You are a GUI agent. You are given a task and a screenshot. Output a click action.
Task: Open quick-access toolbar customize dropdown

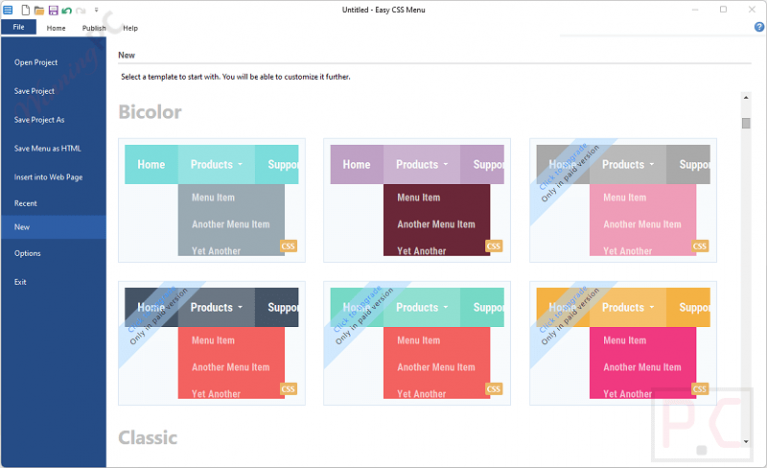pyautogui.click(x=96, y=10)
